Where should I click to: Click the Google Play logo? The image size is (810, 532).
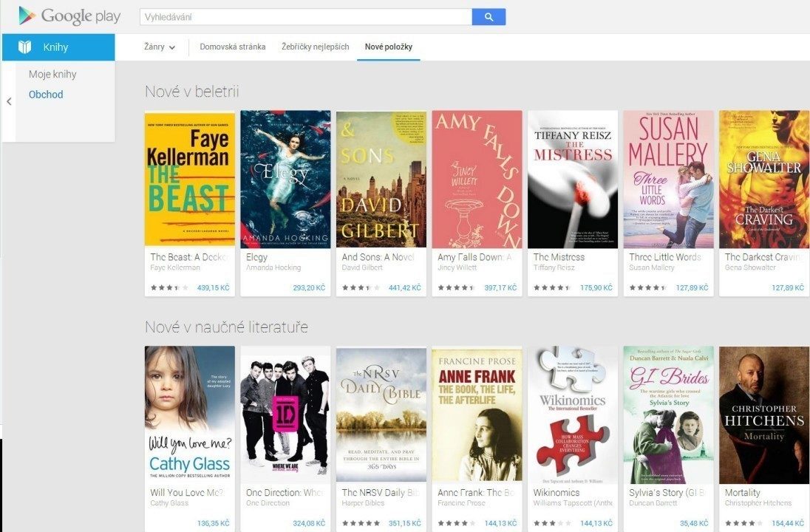[x=69, y=16]
